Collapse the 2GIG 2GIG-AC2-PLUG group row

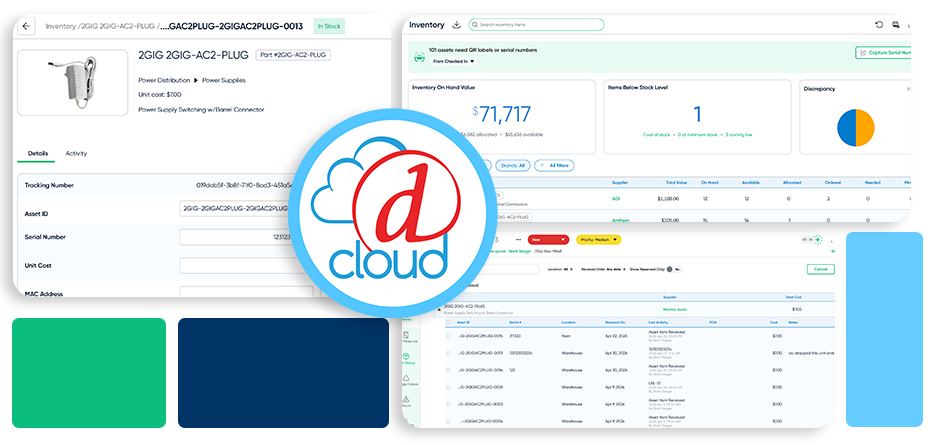pyautogui.click(x=439, y=309)
